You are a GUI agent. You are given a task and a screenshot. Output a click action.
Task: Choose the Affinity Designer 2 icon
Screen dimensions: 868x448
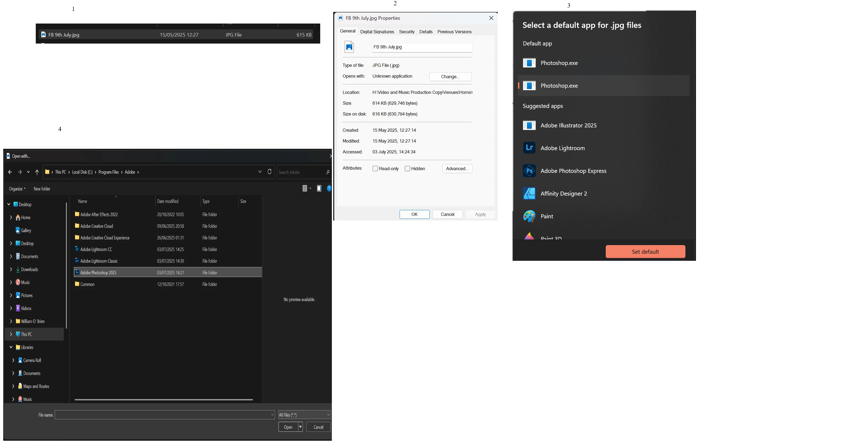[x=529, y=193]
